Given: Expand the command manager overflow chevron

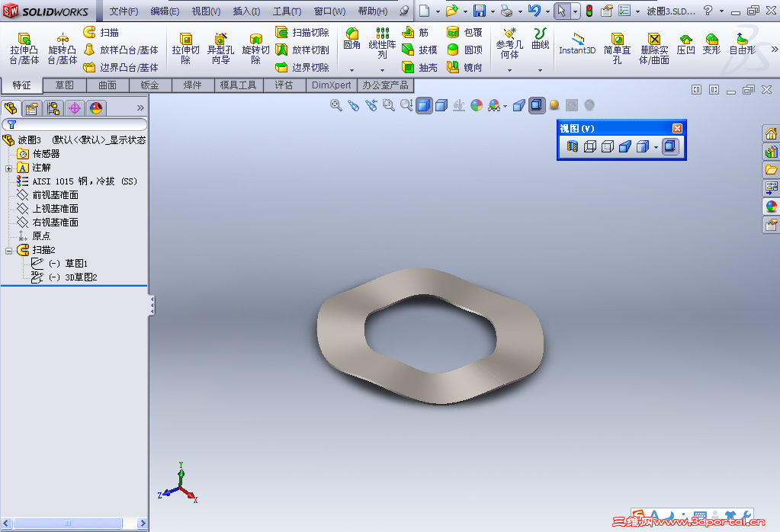Looking at the screenshot, I should (x=775, y=50).
